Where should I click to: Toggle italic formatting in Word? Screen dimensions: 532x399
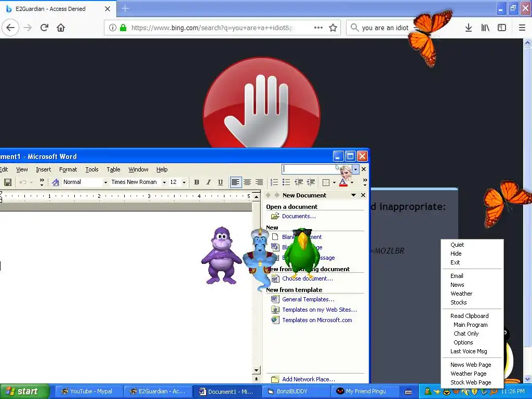[208, 182]
